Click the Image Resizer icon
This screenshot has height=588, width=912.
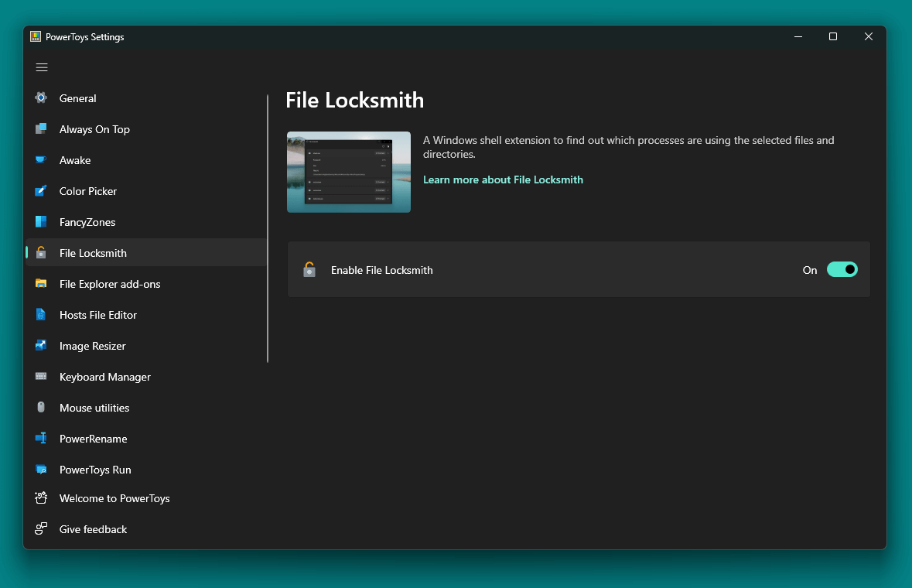point(41,346)
